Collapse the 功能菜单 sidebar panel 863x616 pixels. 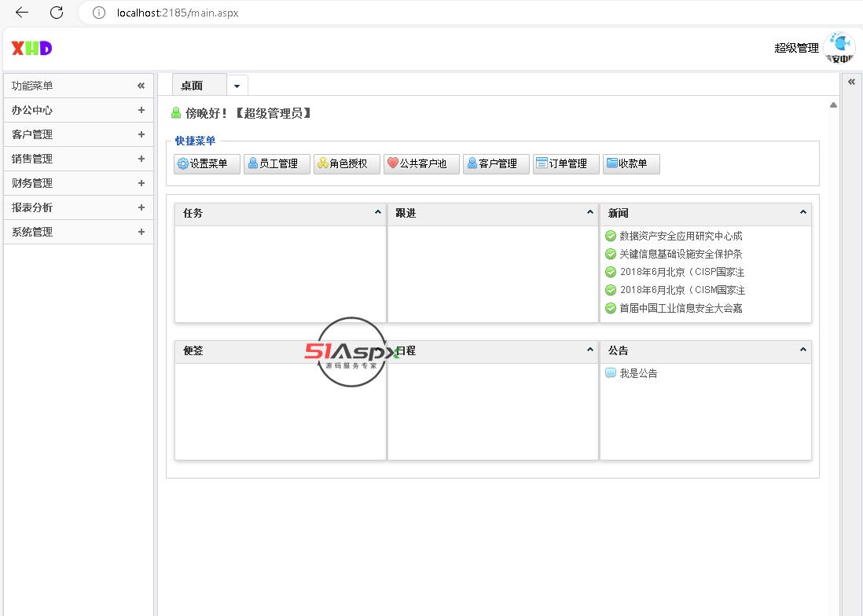click(x=141, y=86)
